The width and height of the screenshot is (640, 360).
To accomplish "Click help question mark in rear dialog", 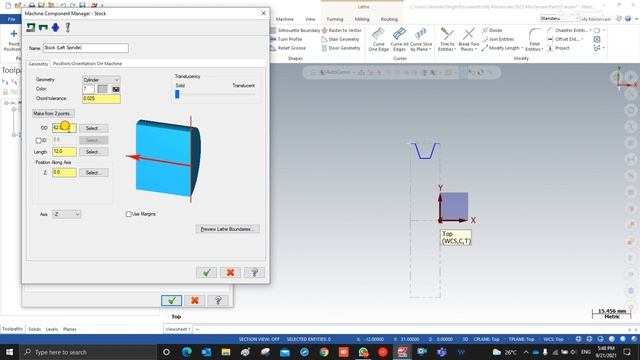I will (218, 301).
